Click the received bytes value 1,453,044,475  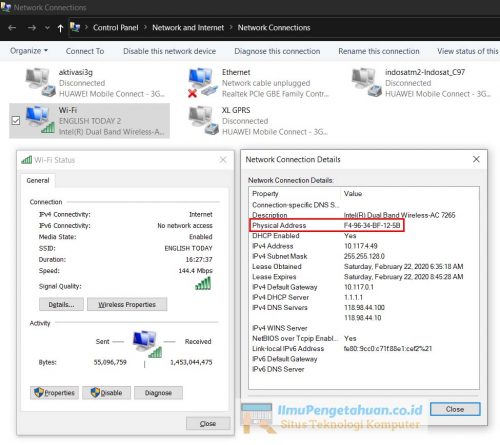191,362
